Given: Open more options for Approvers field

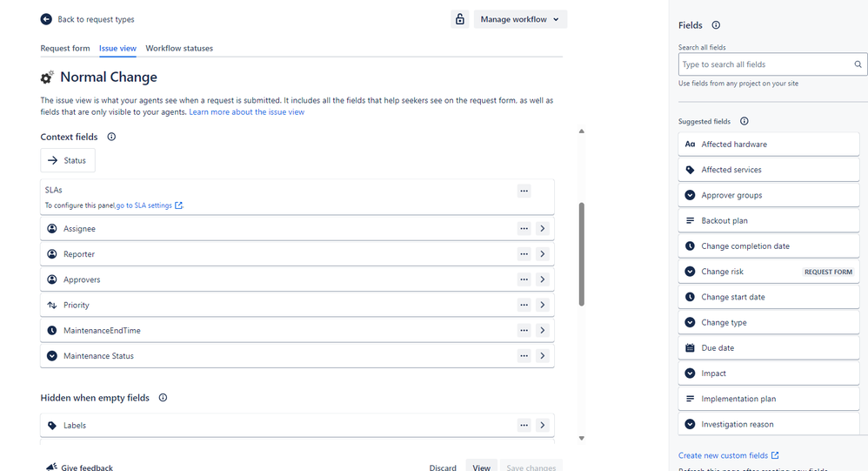Looking at the screenshot, I should (x=524, y=279).
